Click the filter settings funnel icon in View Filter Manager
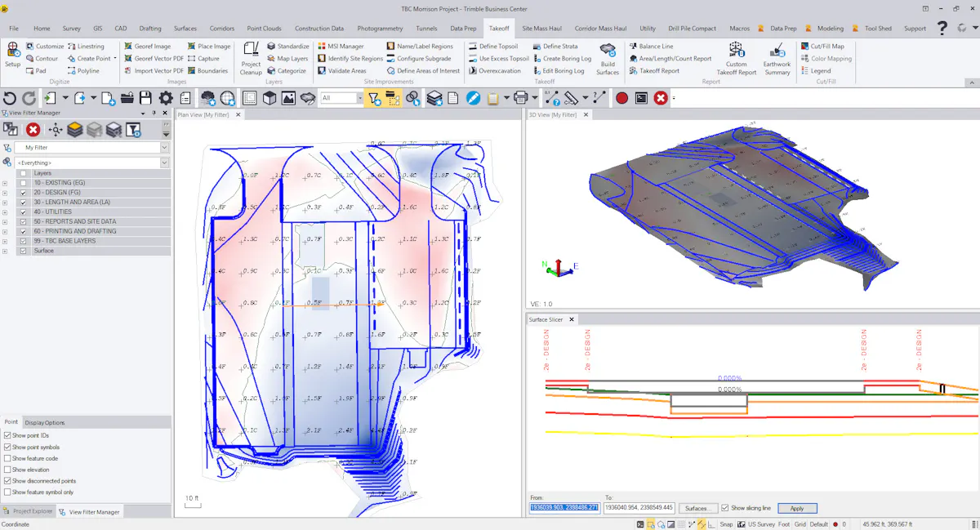The width and height of the screenshot is (980, 530). (x=134, y=130)
